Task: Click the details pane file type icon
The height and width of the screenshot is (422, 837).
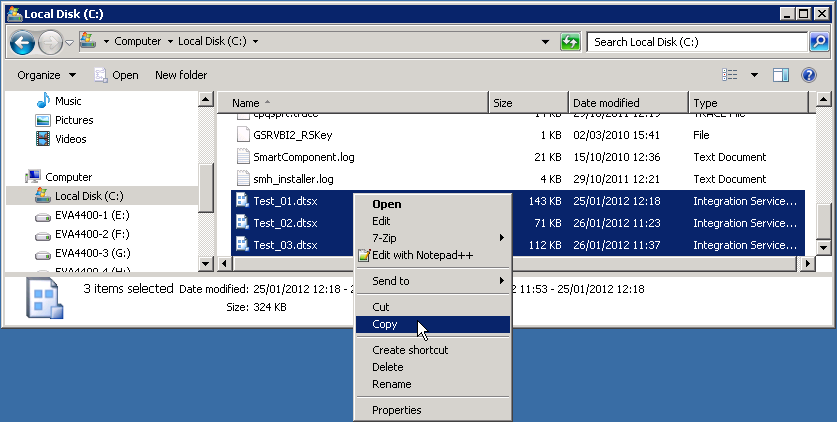Action: 45,300
